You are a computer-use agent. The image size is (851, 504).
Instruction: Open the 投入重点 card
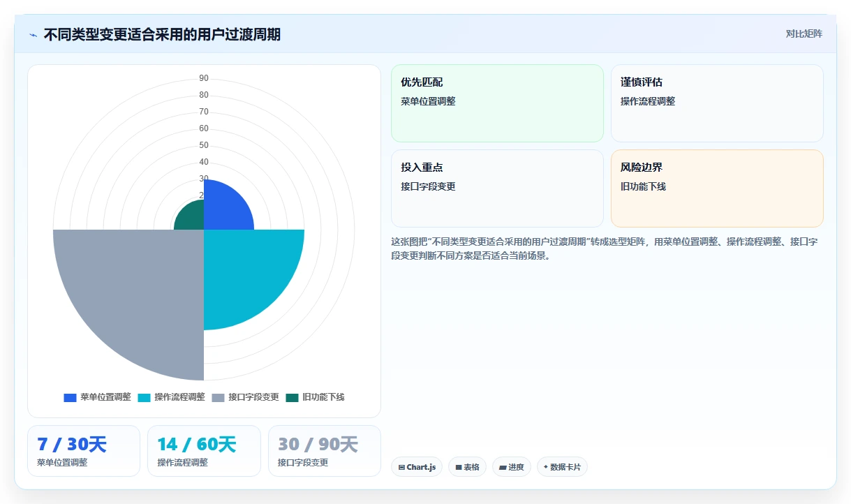(x=497, y=188)
